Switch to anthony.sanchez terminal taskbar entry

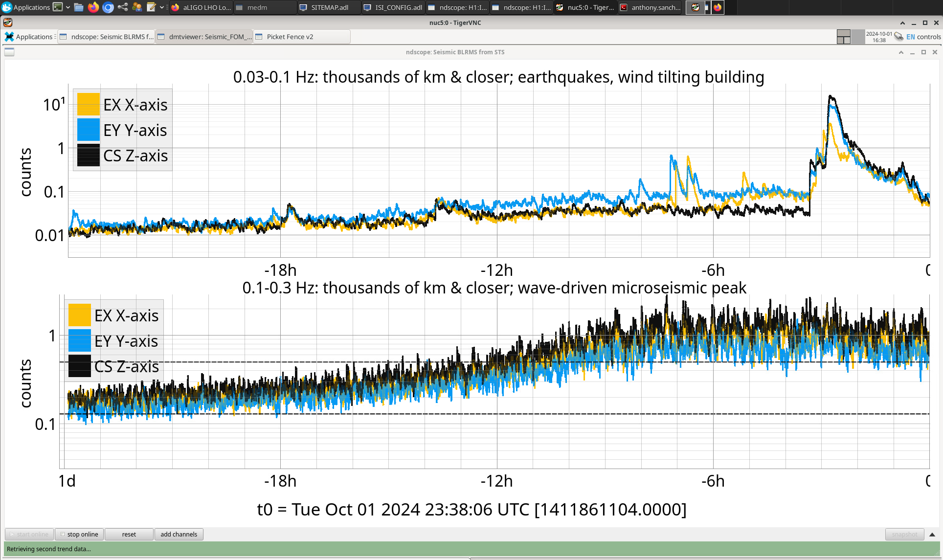coord(650,7)
